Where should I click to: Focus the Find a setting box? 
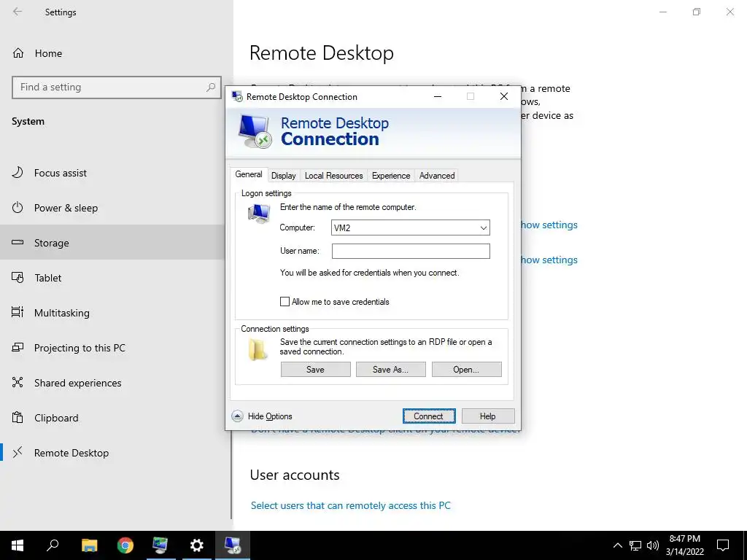tap(117, 87)
